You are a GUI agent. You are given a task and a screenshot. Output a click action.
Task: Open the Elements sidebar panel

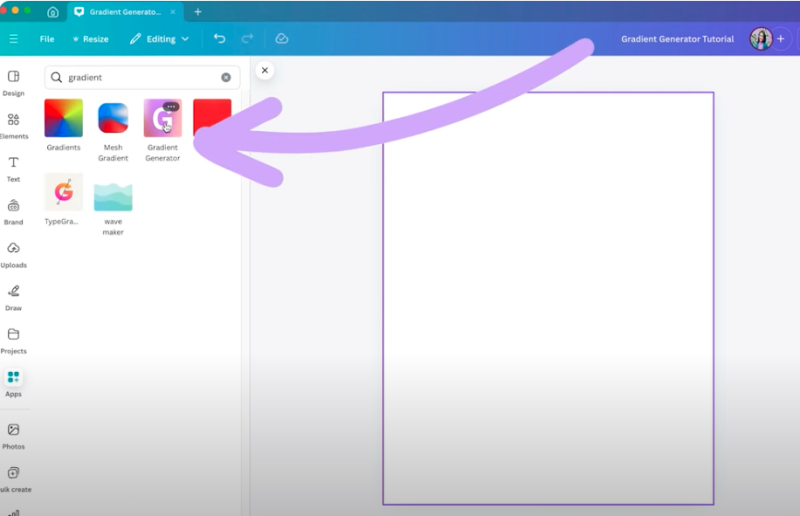coord(14,126)
